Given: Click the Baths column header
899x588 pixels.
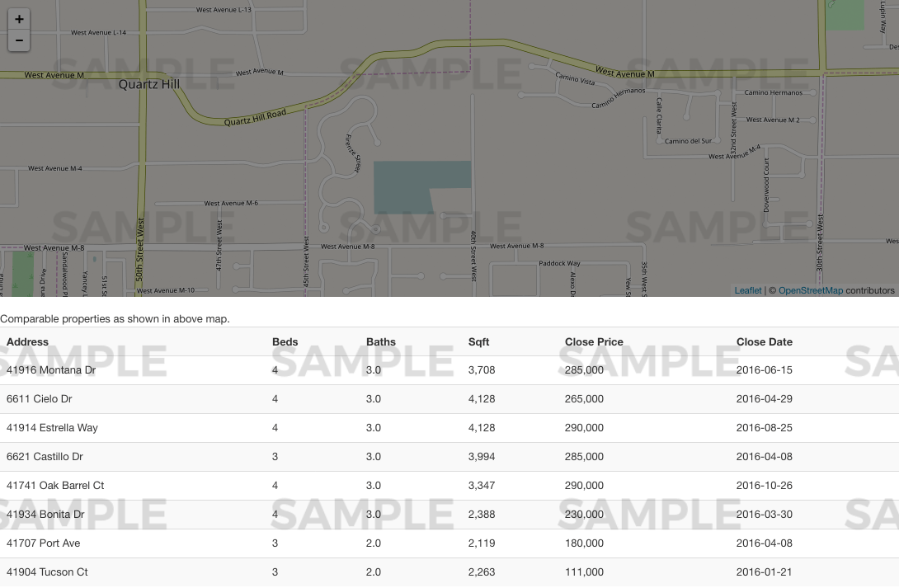Looking at the screenshot, I should point(381,341).
